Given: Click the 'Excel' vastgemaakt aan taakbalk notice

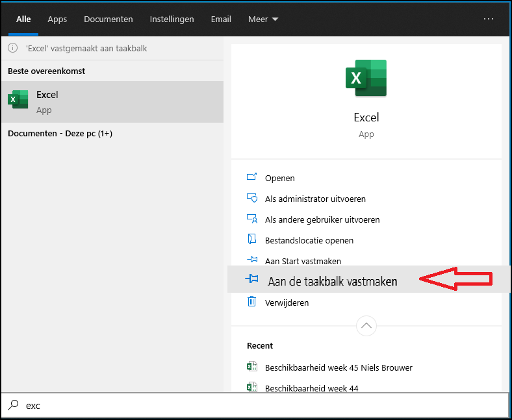Looking at the screenshot, I should [x=86, y=48].
